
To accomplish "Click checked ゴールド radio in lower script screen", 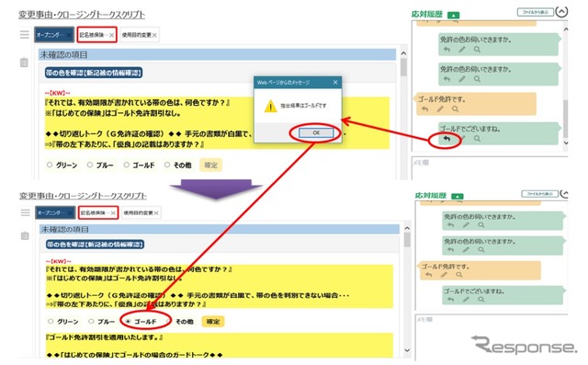I will (x=129, y=321).
